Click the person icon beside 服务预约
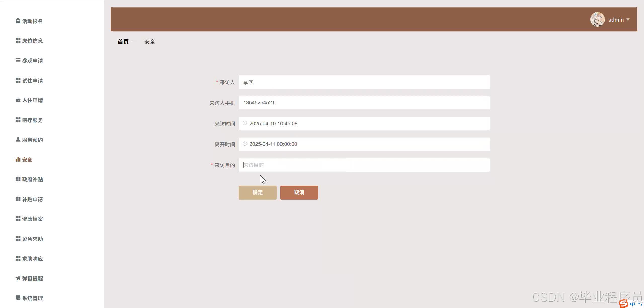Screen dimensions: 644x308 coord(18,140)
